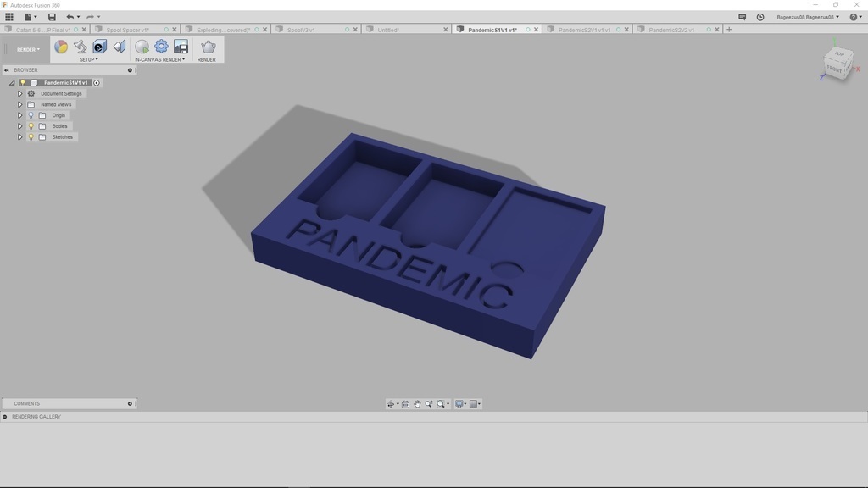Viewport: 868px width, 488px height.
Task: Collapse the Browser panel arrows
Action: click(x=7, y=70)
